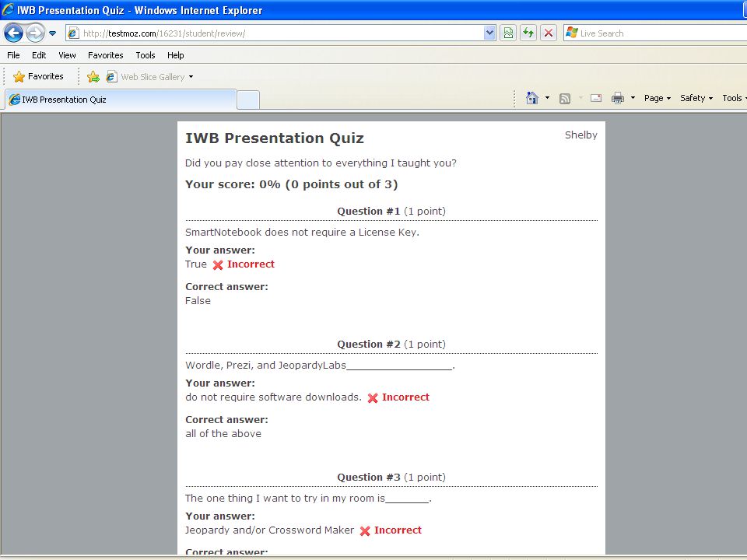Screen dimensions: 747x560
Task: Click the student name Shelby
Action: [580, 135]
